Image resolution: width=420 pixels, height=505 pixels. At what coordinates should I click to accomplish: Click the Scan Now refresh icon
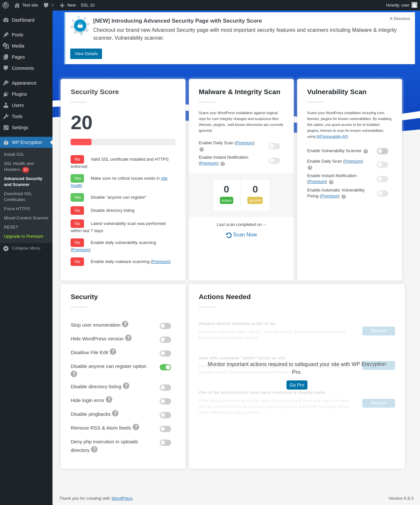tap(229, 235)
